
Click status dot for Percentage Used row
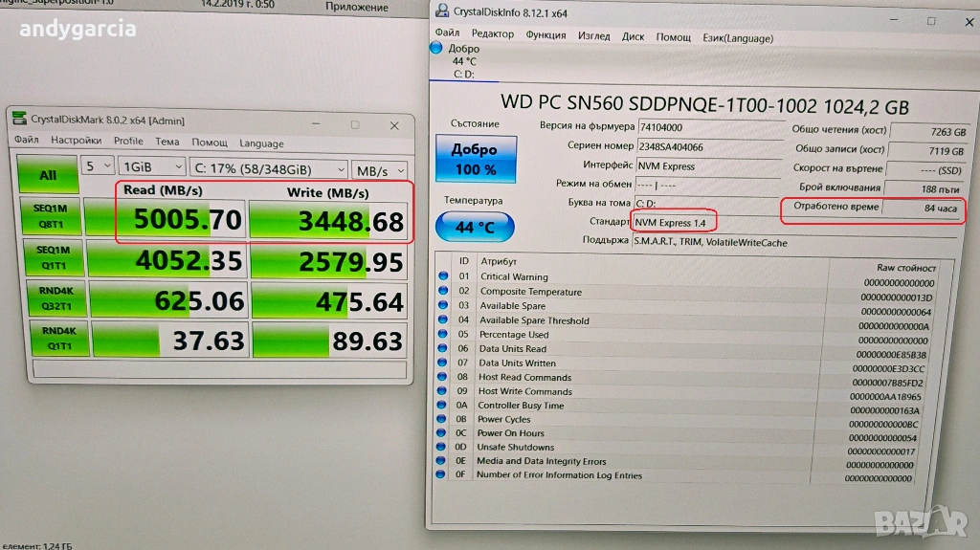point(443,335)
